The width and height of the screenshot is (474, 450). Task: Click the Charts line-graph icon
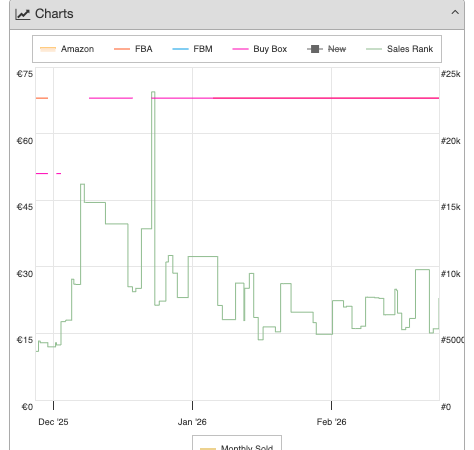pos(23,14)
